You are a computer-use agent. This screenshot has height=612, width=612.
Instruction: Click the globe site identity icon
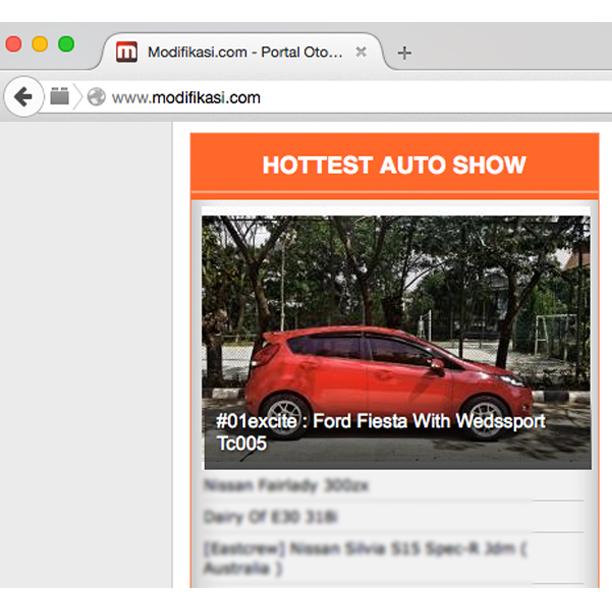(96, 97)
